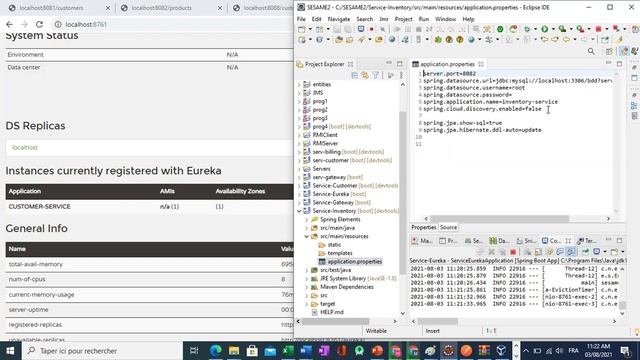Click volume icon in system tray

(x=559, y=351)
